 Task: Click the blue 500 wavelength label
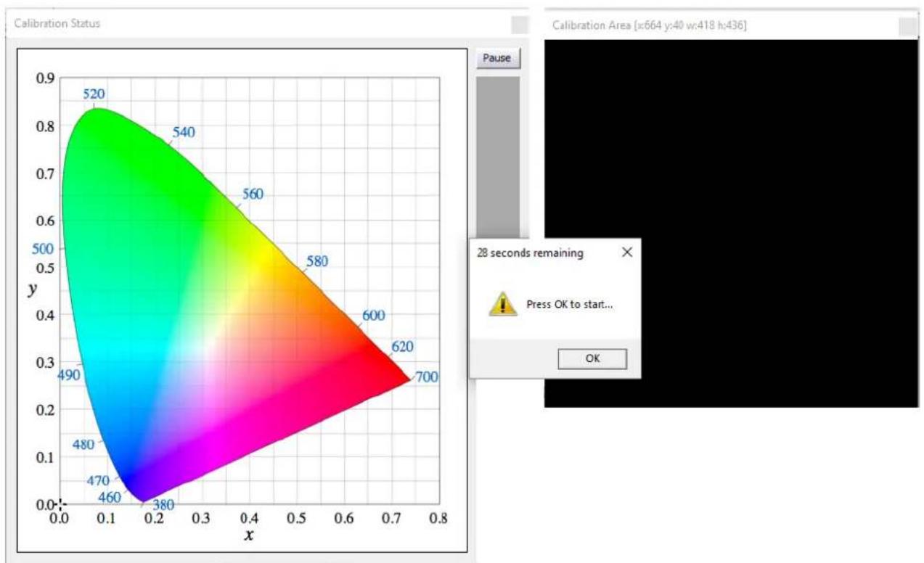[x=44, y=248]
